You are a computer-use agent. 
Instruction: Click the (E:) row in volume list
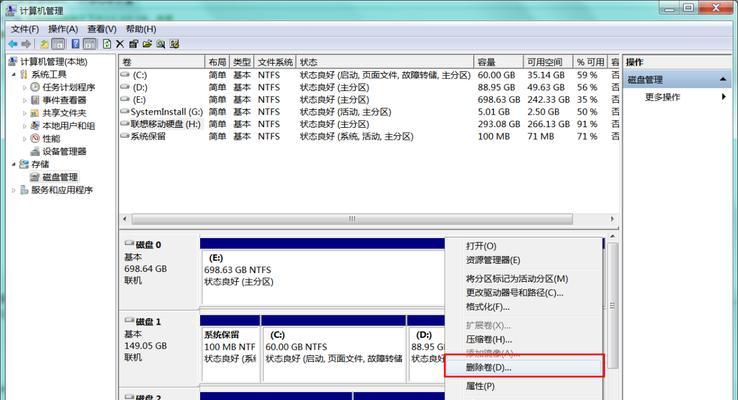369,100
